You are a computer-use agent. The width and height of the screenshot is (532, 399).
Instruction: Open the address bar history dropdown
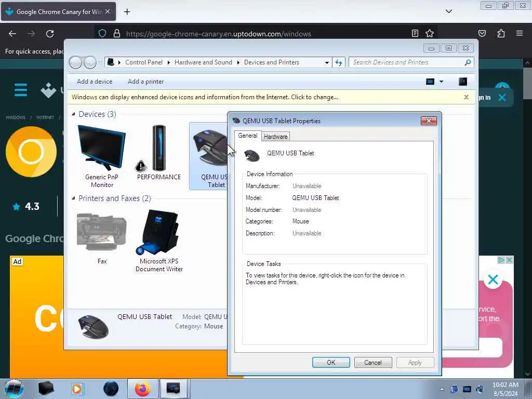pos(327,62)
